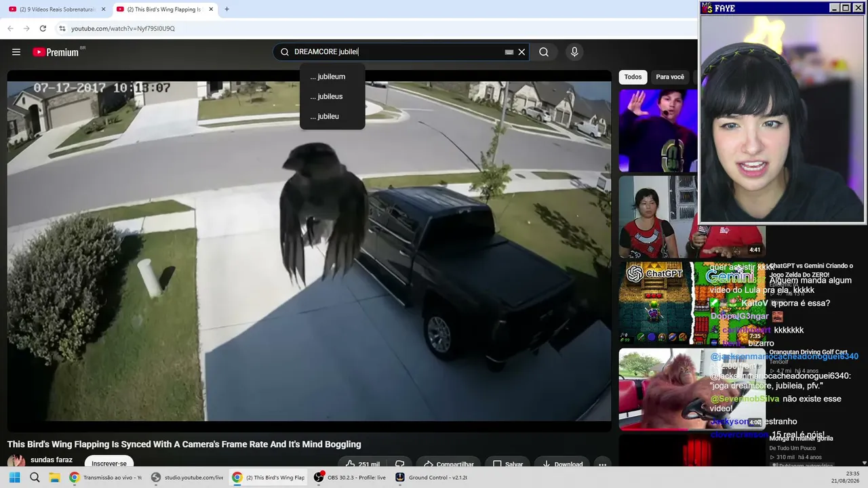The height and width of the screenshot is (488, 868).
Task: Select the 'Todos' filter chip
Action: click(x=633, y=77)
